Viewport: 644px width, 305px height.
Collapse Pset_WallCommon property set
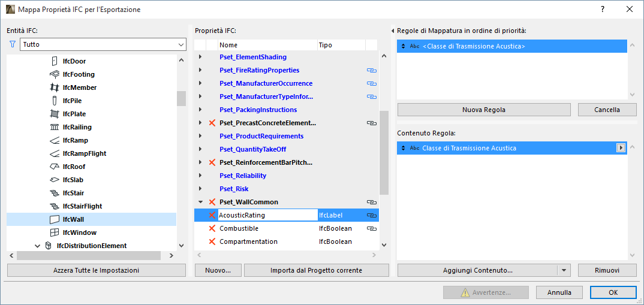[x=200, y=202]
